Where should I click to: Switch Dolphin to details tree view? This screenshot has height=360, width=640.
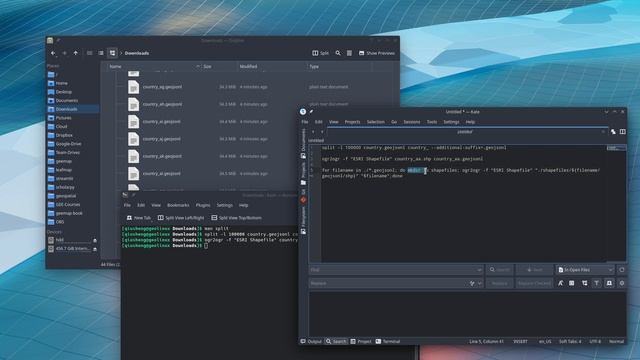tap(112, 53)
